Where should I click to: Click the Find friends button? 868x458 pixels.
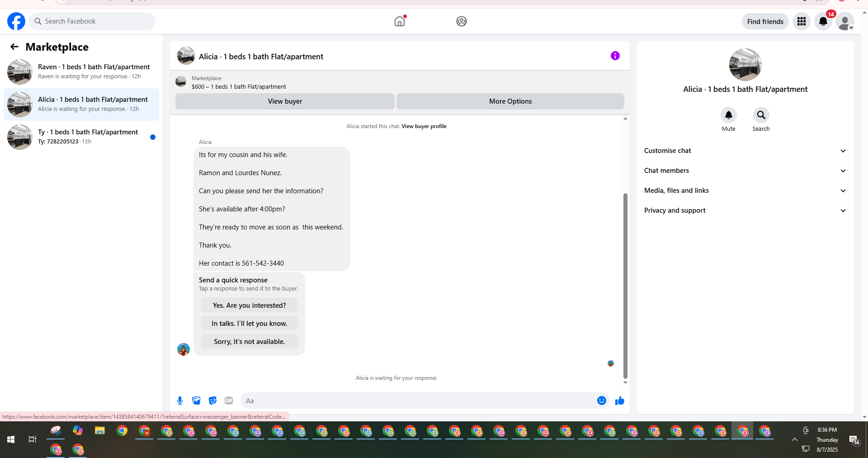765,21
